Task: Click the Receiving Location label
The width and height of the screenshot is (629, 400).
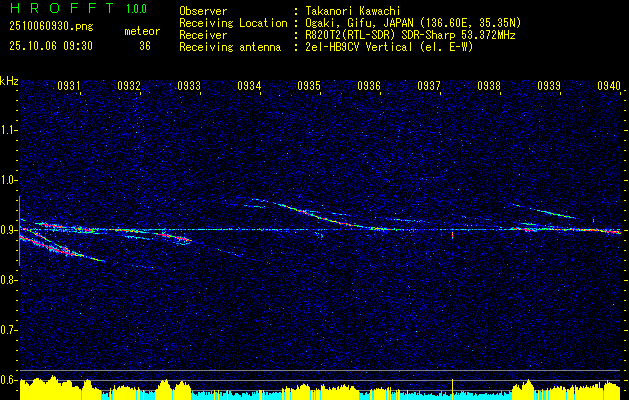Action: click(x=233, y=23)
